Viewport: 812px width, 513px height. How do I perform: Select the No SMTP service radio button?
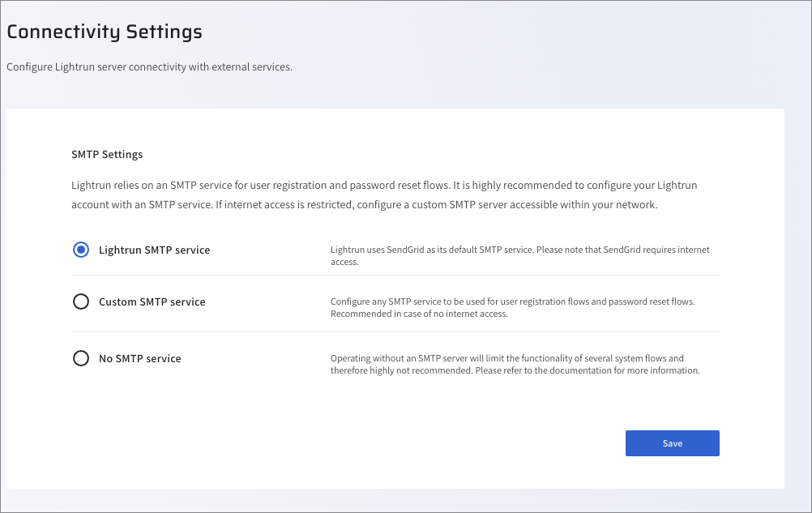[x=81, y=358]
